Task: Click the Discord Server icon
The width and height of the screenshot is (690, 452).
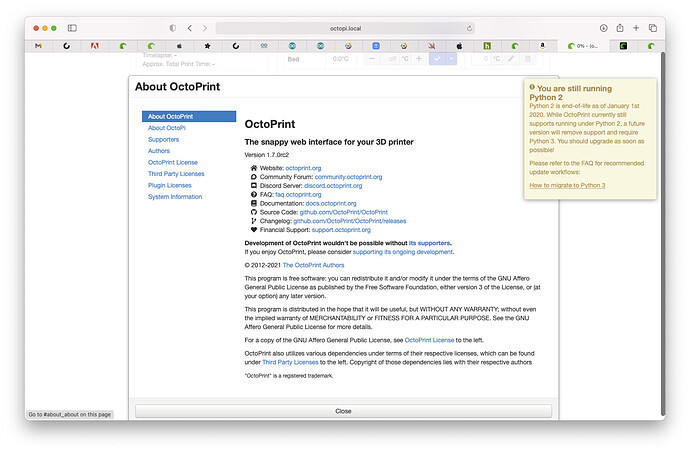Action: [253, 185]
